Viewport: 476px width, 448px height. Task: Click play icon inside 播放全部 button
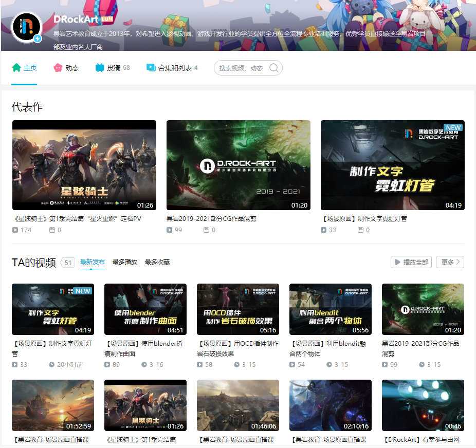pyautogui.click(x=397, y=262)
